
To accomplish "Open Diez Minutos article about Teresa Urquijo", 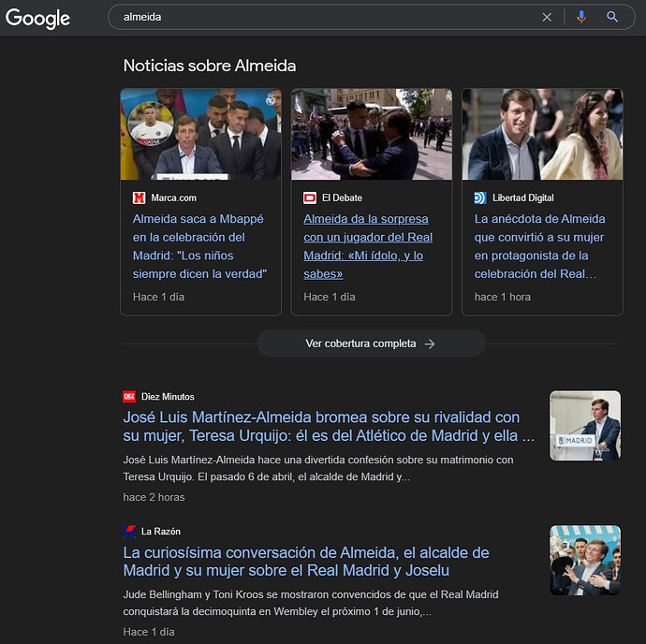I will tap(329, 427).
